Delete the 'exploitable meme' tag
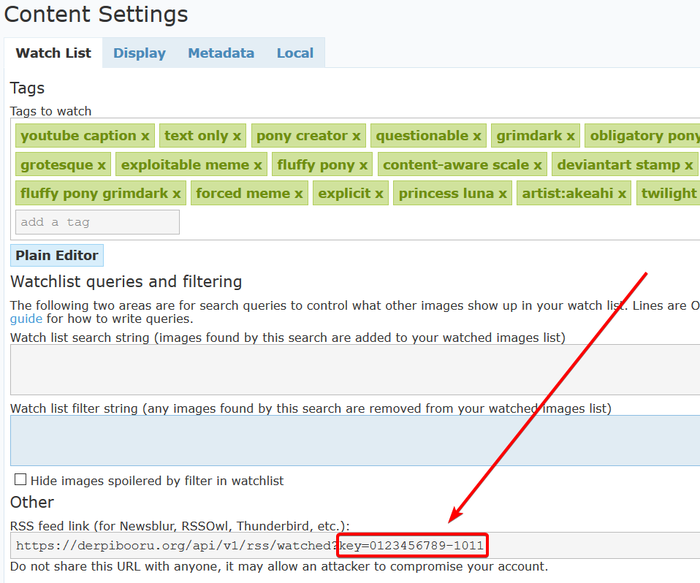The width and height of the screenshot is (700, 583). click(x=258, y=165)
